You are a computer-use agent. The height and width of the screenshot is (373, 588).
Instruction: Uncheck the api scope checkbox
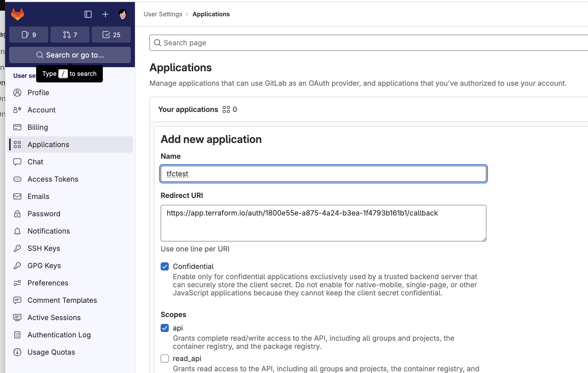[165, 328]
